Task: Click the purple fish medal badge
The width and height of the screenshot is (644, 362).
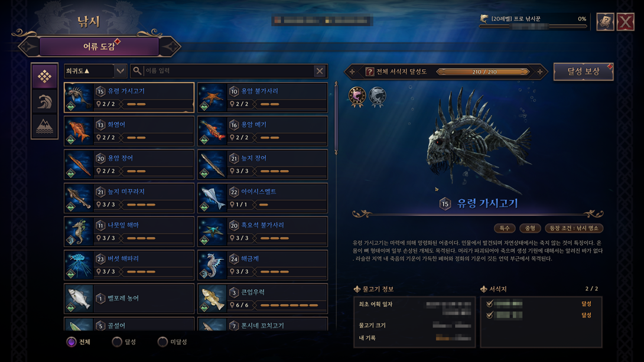Action: [x=357, y=96]
